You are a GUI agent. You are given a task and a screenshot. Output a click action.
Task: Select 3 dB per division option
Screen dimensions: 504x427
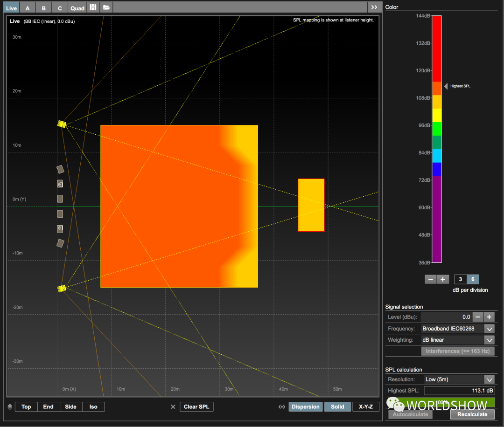(x=460, y=279)
